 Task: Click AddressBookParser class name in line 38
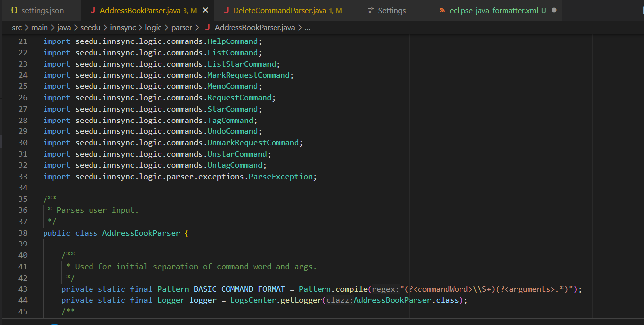(141, 233)
